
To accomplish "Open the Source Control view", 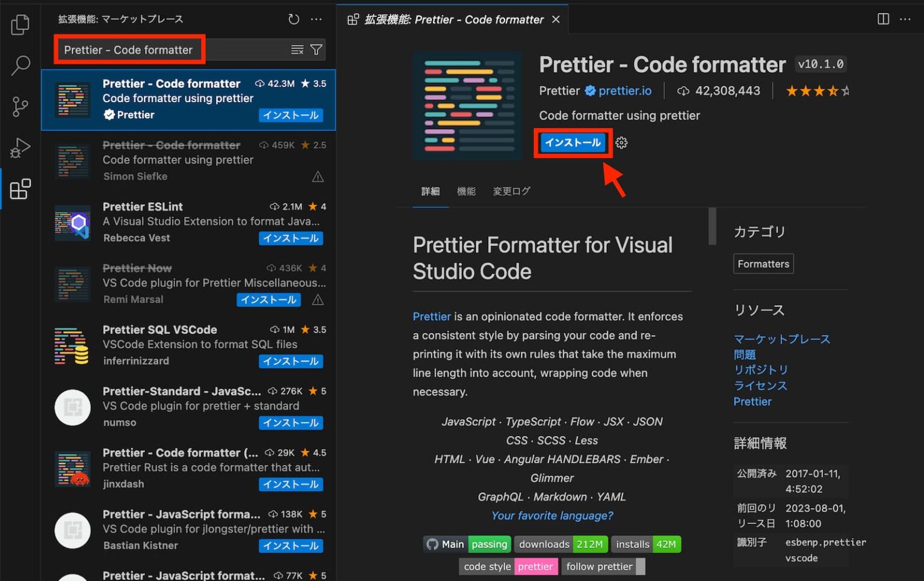I will click(x=20, y=106).
